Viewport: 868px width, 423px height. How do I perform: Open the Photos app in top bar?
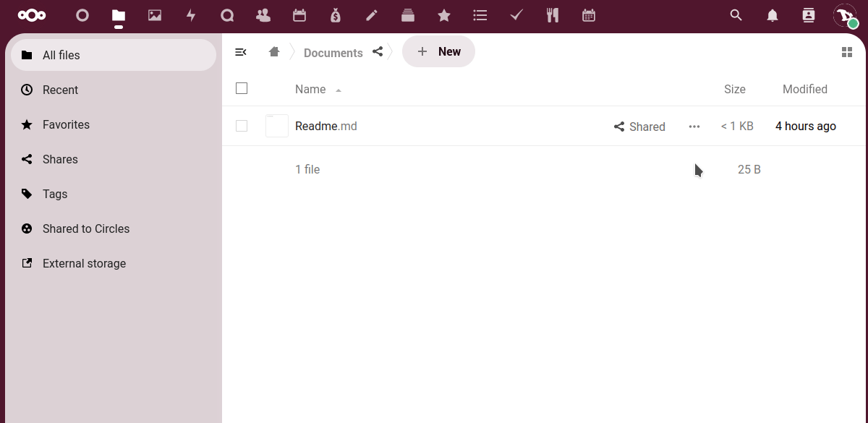tap(155, 15)
